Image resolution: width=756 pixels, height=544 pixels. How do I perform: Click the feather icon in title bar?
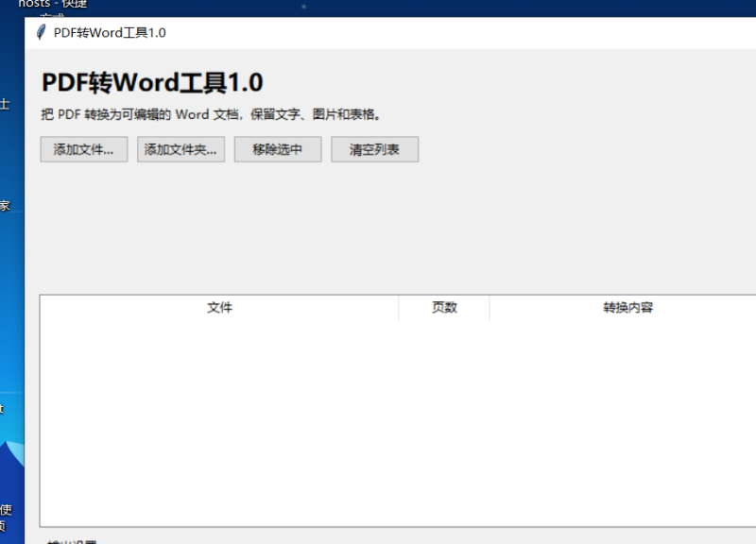pos(42,32)
